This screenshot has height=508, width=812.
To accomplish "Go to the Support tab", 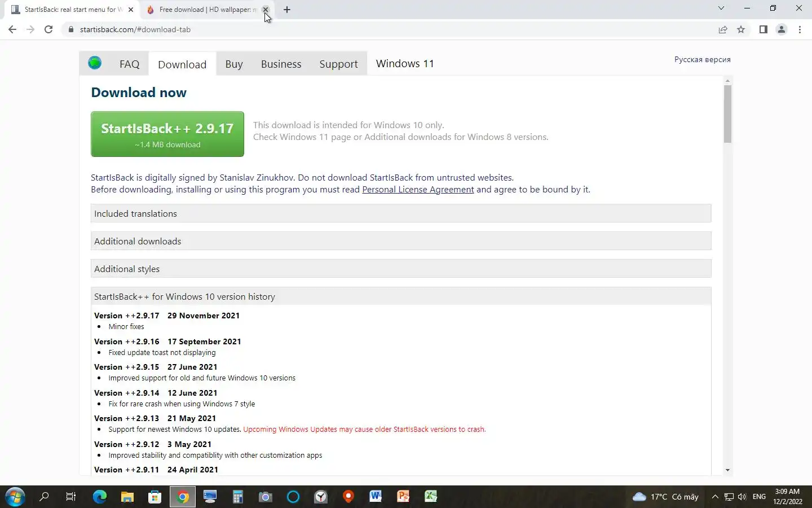I will pos(338,64).
